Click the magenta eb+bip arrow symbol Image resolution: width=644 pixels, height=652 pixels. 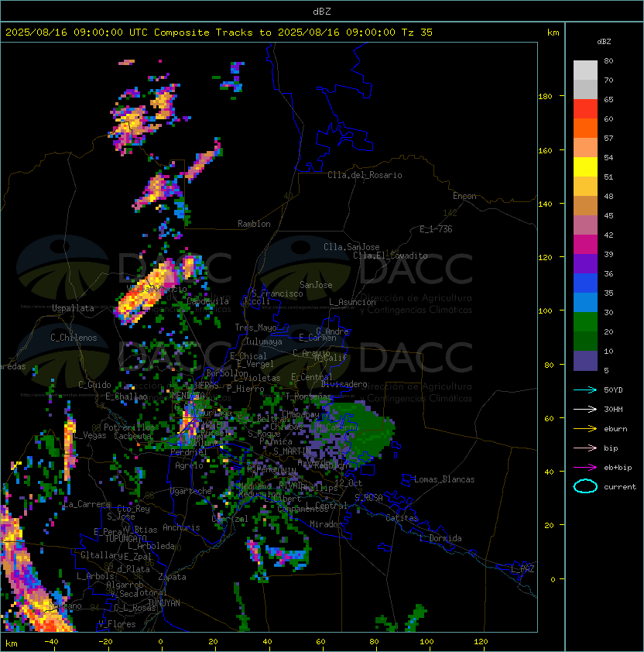[585, 468]
